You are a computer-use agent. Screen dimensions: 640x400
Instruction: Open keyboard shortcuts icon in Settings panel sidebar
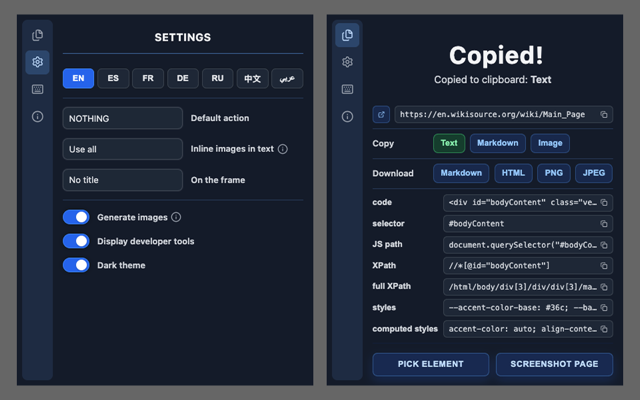38,89
